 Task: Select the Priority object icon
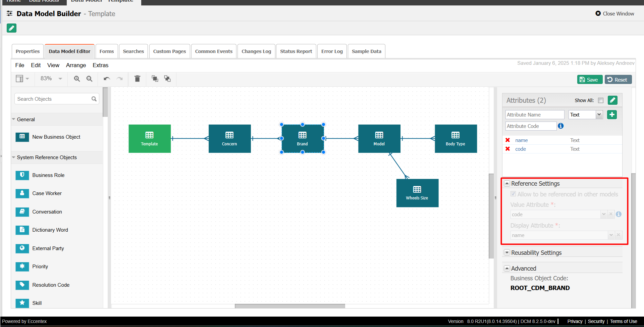coord(22,267)
